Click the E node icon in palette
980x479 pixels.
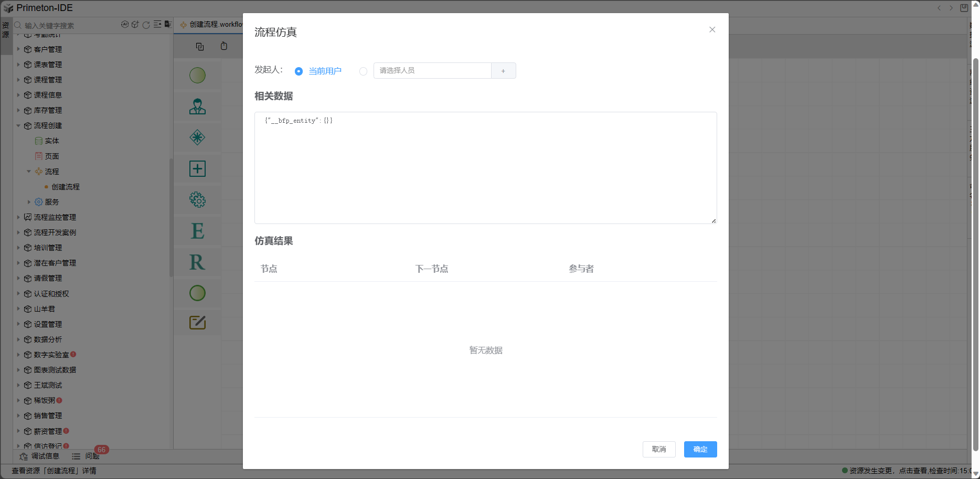tap(197, 231)
